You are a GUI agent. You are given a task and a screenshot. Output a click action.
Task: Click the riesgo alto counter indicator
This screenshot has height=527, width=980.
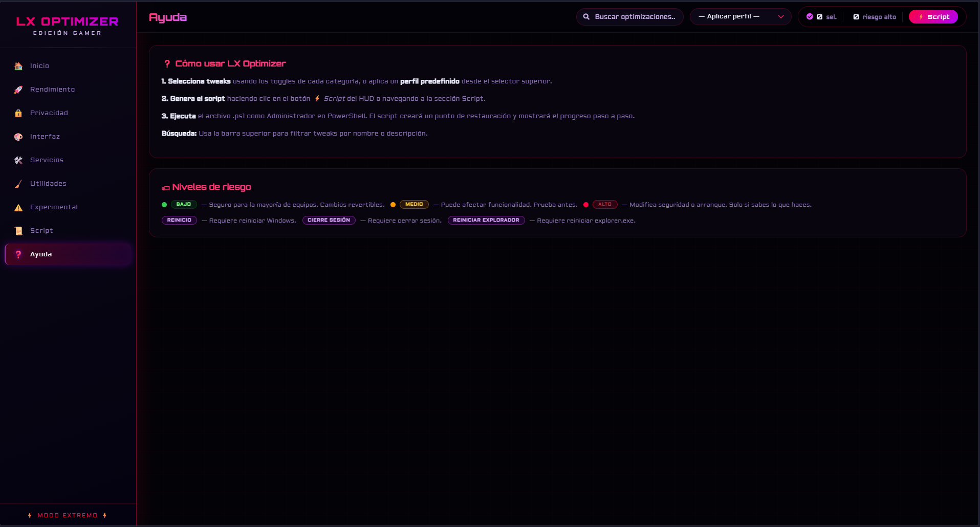875,17
